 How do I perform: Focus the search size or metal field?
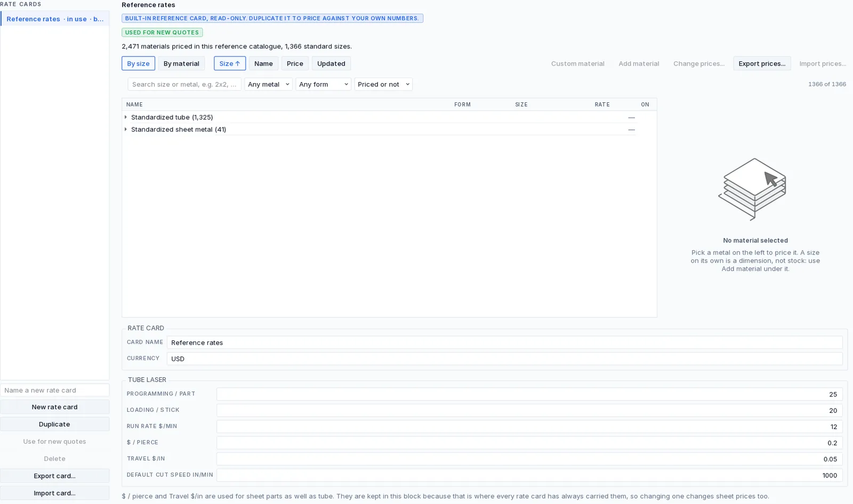point(184,84)
